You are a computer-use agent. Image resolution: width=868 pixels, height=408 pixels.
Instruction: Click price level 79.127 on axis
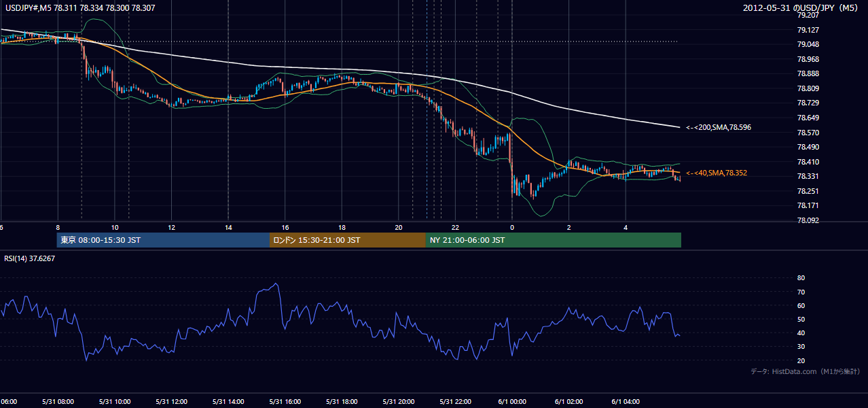pyautogui.click(x=807, y=30)
